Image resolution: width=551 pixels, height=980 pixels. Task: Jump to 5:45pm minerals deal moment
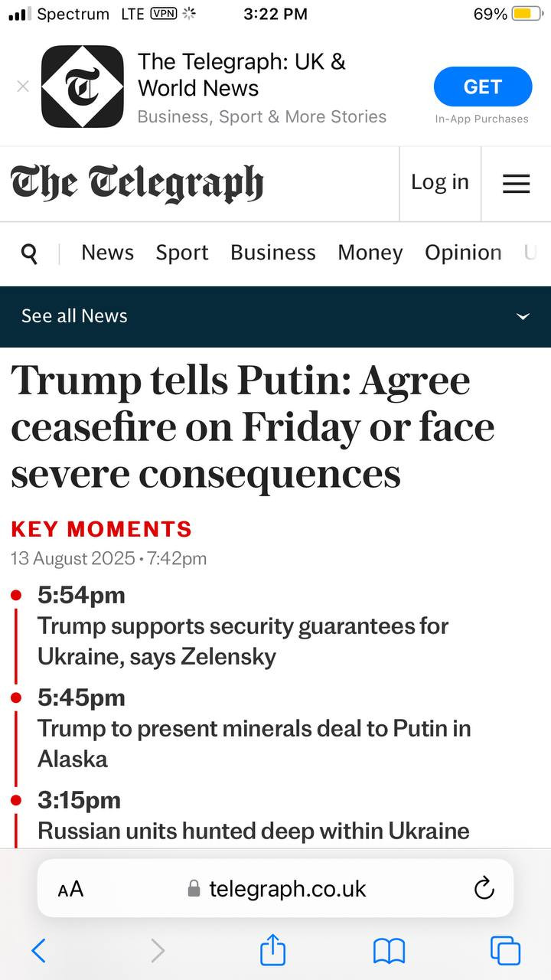tap(253, 743)
